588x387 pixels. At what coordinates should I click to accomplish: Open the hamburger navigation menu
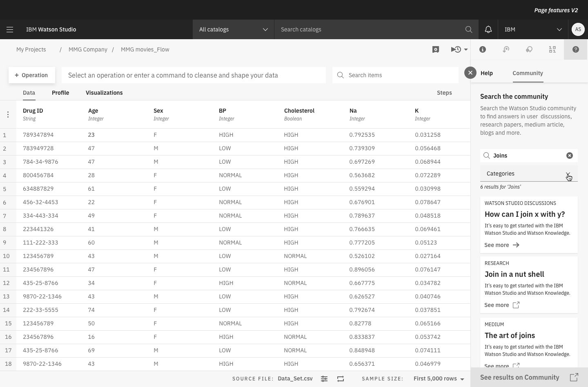point(10,29)
